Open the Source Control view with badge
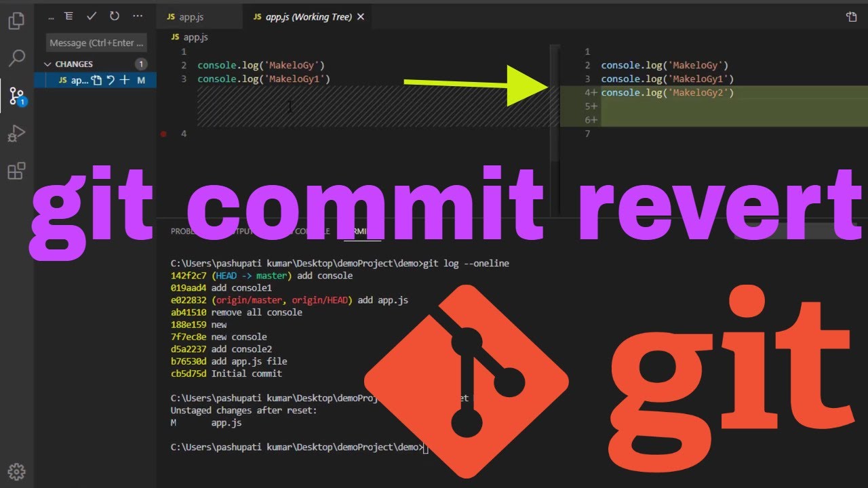 coord(16,96)
